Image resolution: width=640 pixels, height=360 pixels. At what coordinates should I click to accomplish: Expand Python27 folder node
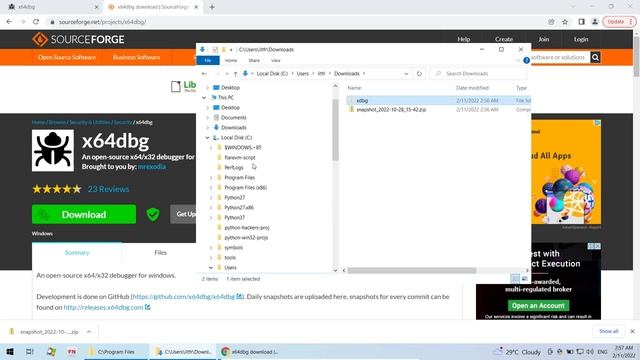[211, 198]
